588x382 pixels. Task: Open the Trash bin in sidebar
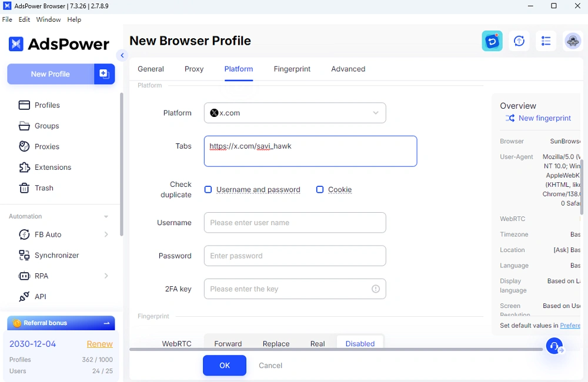pos(24,188)
